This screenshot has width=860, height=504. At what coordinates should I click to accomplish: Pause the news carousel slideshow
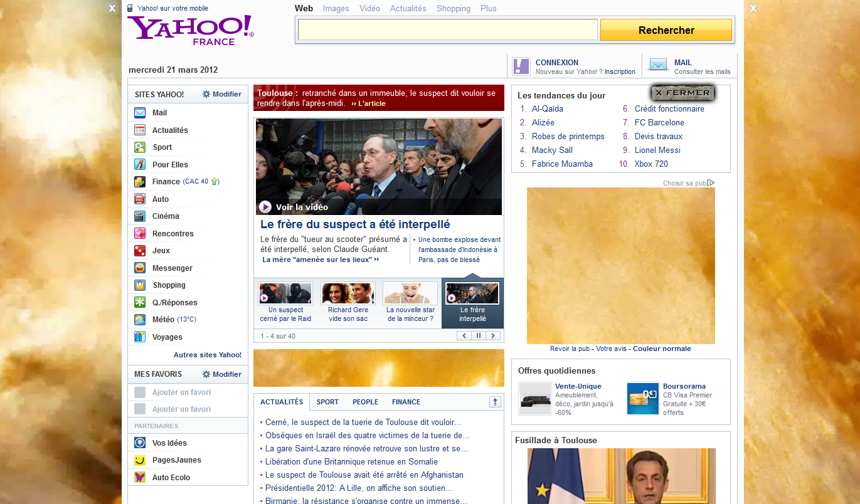479,336
